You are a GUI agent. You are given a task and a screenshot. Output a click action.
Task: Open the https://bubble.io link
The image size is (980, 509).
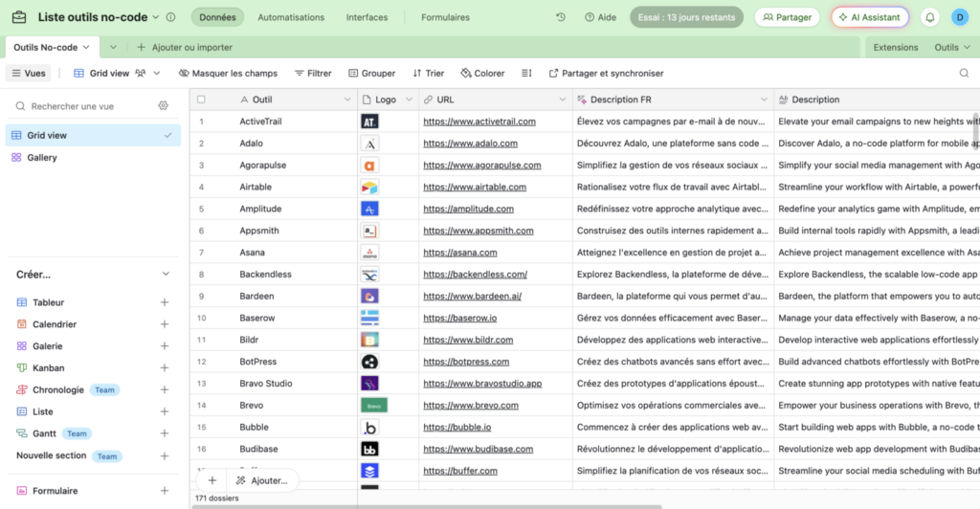point(457,427)
